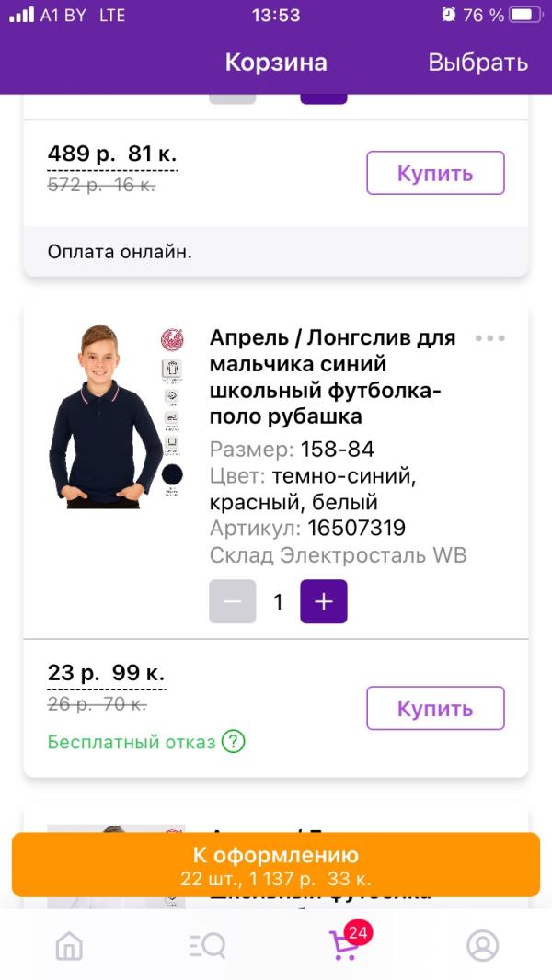
Task: Open the cart icon with 24 badge
Action: point(344,944)
